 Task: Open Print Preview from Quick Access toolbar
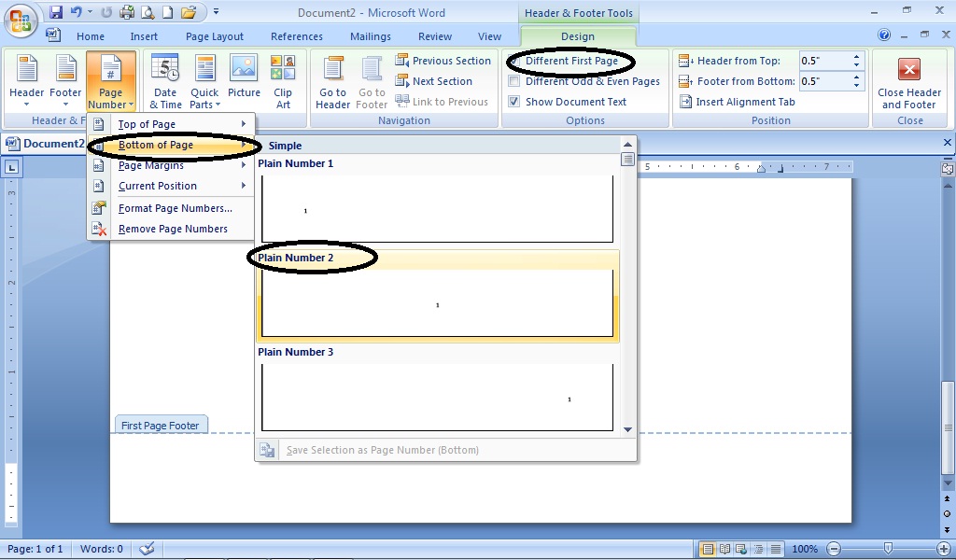pyautogui.click(x=147, y=12)
